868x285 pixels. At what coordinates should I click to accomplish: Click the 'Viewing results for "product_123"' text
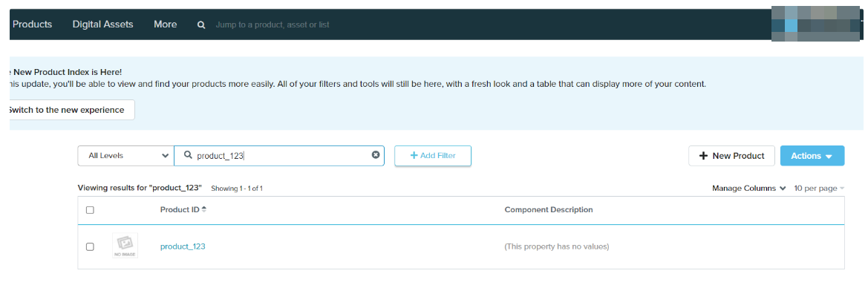click(x=140, y=189)
